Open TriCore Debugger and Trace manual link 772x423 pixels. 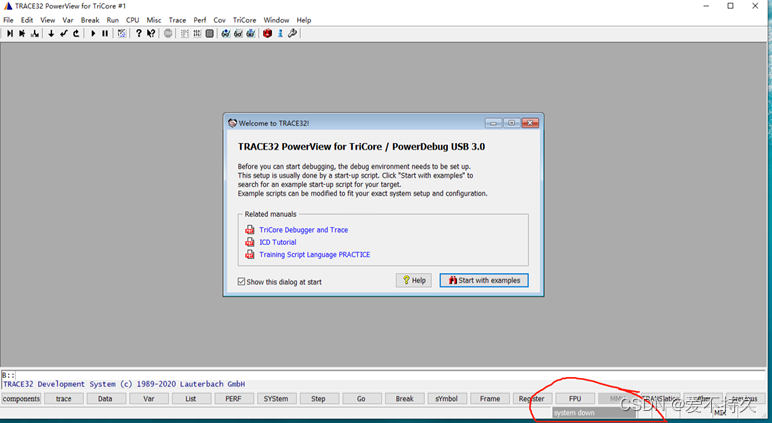pos(304,229)
